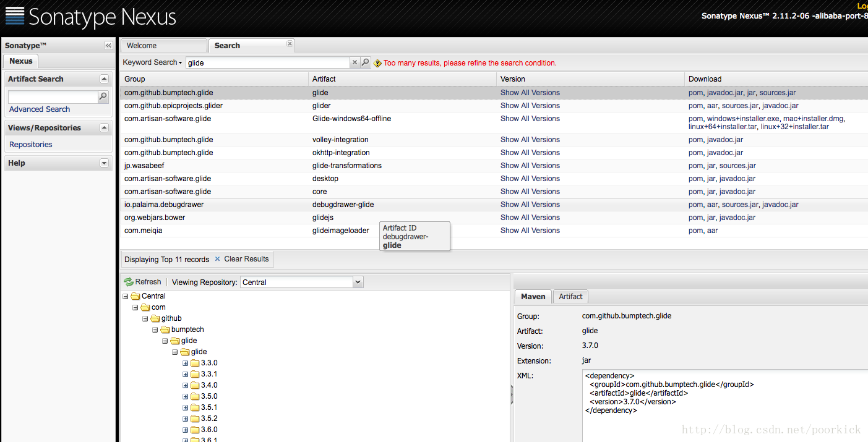868x442 pixels.
Task: Open the Viewing Repository dropdown
Action: pos(358,283)
